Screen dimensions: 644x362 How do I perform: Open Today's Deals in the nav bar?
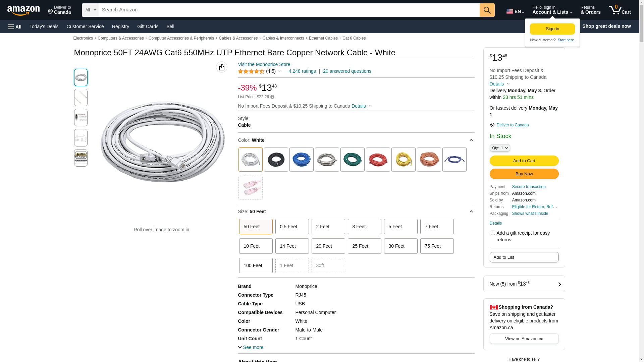click(44, 26)
